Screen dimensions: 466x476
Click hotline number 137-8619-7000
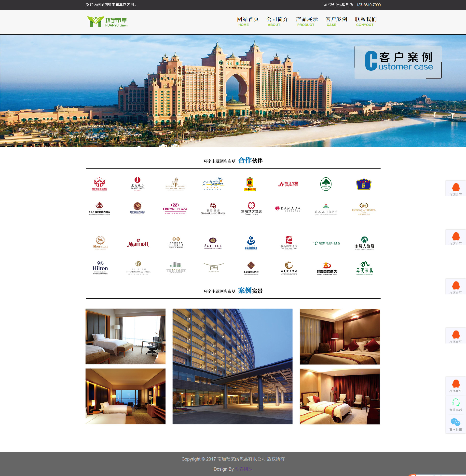(369, 5)
